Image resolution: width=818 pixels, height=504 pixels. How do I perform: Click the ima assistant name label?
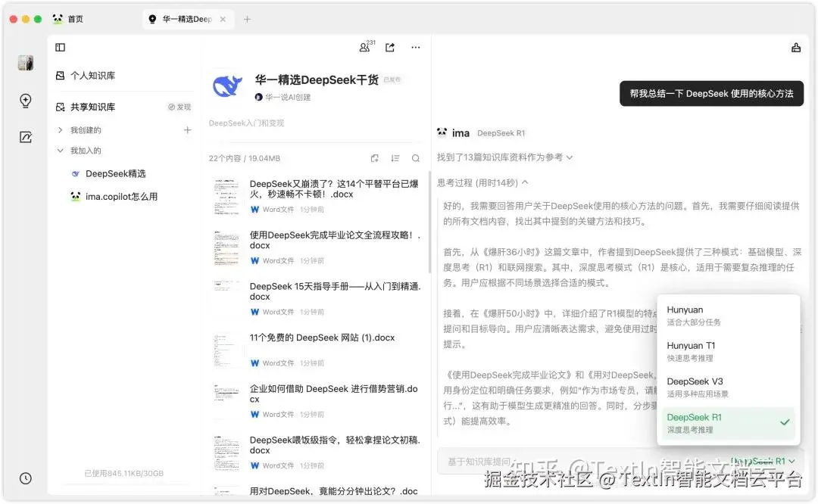461,133
